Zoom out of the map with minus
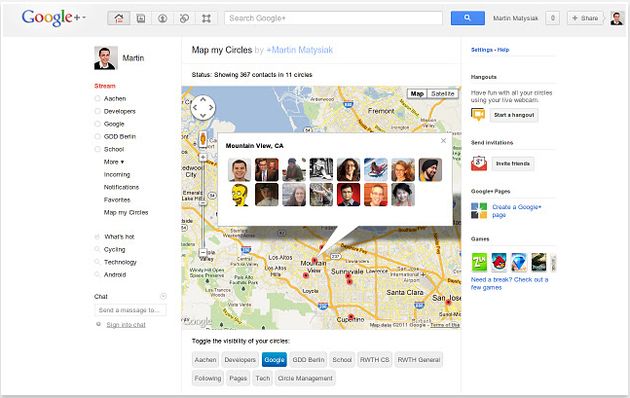This screenshot has width=630, height=398. [x=203, y=253]
